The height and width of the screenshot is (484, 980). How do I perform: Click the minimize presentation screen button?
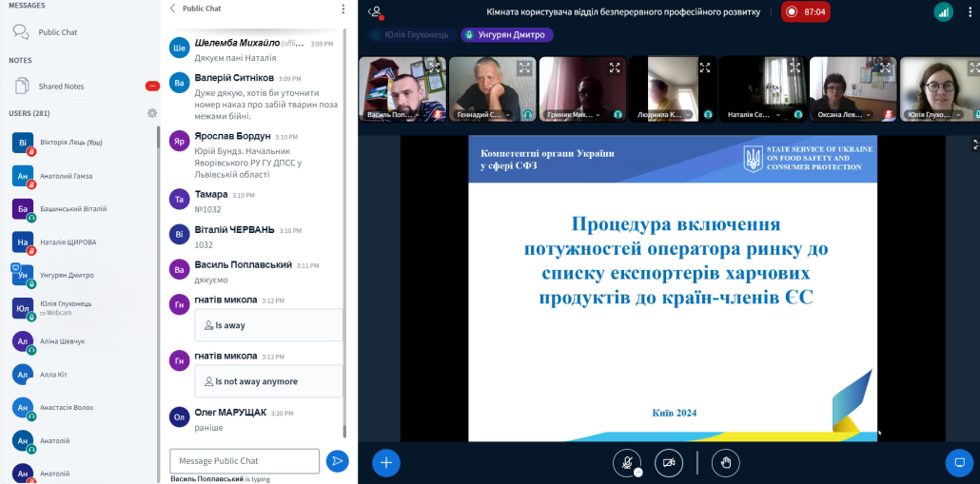point(959,463)
